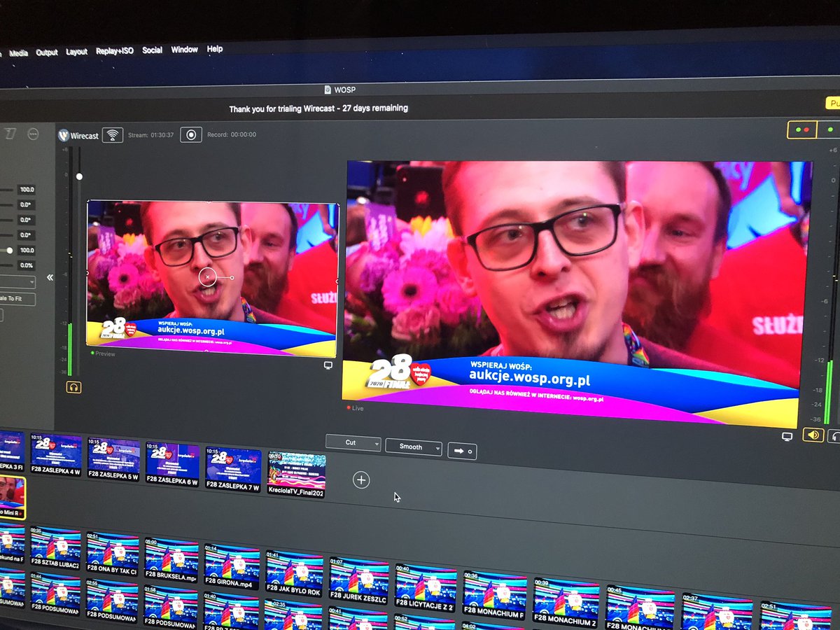Screen dimensions: 840x630
Task: Select the F28 ONA BY TAK shot
Action: point(112,552)
